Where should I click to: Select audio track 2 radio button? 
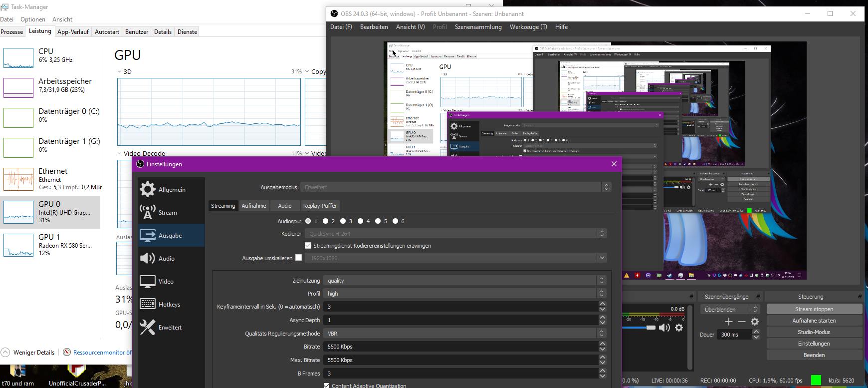coord(326,221)
